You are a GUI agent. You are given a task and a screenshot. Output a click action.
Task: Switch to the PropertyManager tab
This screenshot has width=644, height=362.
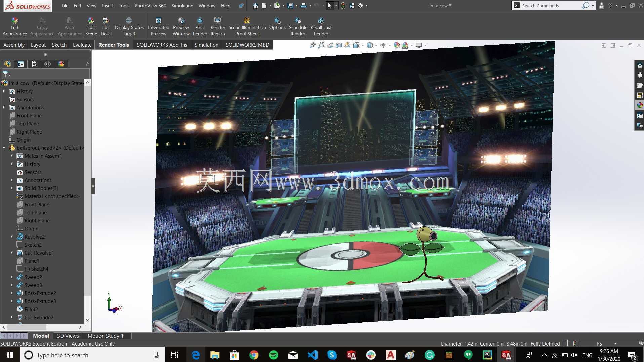click(x=21, y=64)
